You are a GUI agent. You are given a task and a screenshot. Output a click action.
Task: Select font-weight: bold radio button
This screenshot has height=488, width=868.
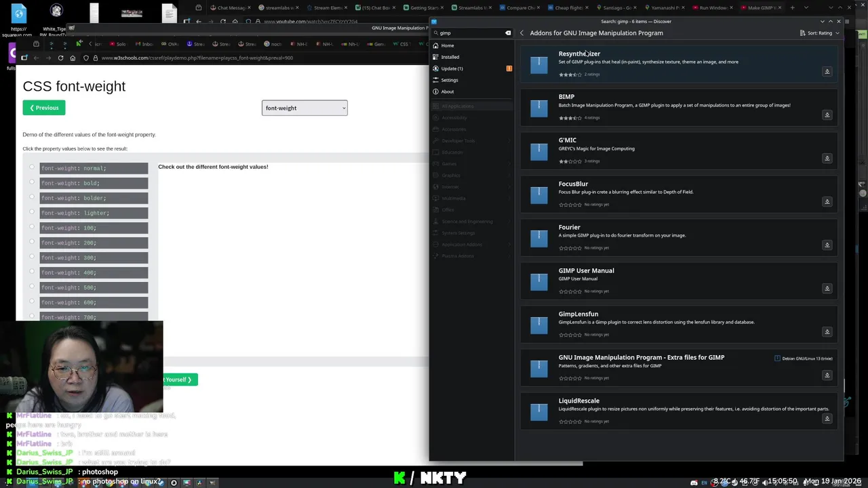[x=31, y=182]
